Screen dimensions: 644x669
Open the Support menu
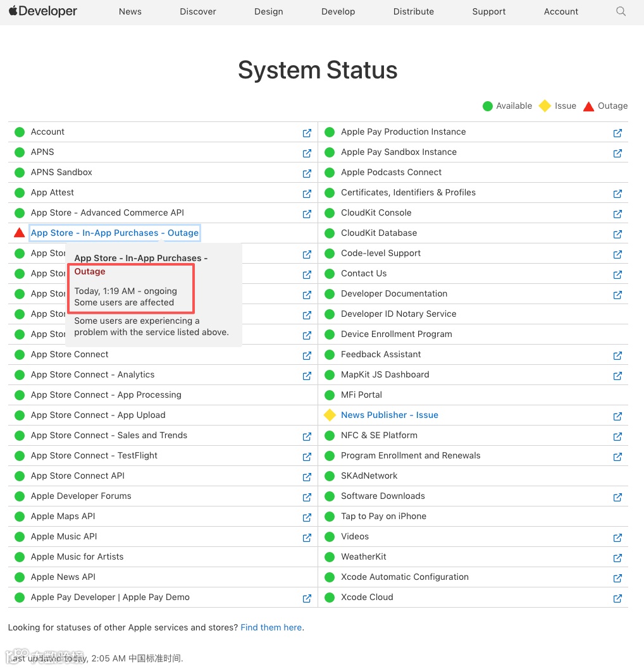pyautogui.click(x=488, y=11)
